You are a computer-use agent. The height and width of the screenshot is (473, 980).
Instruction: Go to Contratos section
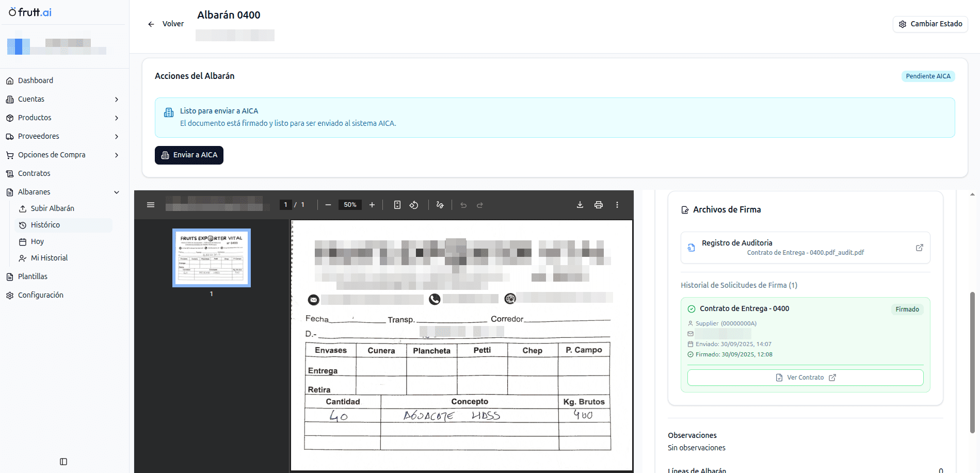coord(34,173)
